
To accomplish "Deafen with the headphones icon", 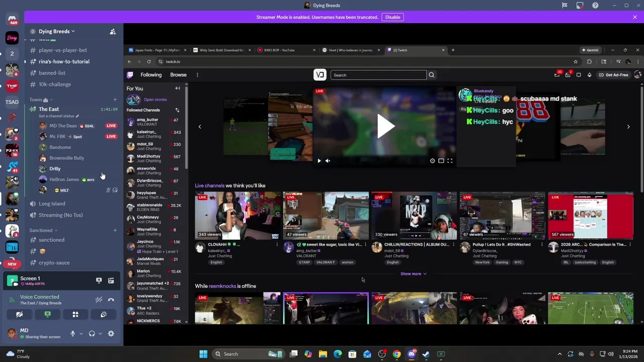I will (x=92, y=334).
